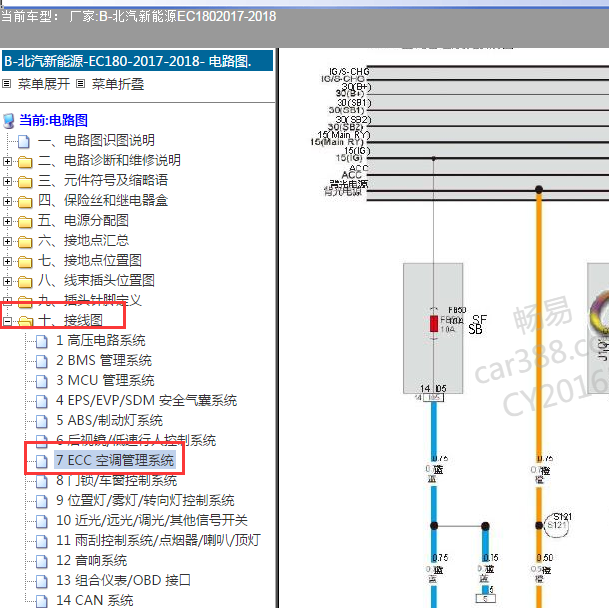Open 13 组合仪表/OBD 接口 diagram

tap(124, 580)
